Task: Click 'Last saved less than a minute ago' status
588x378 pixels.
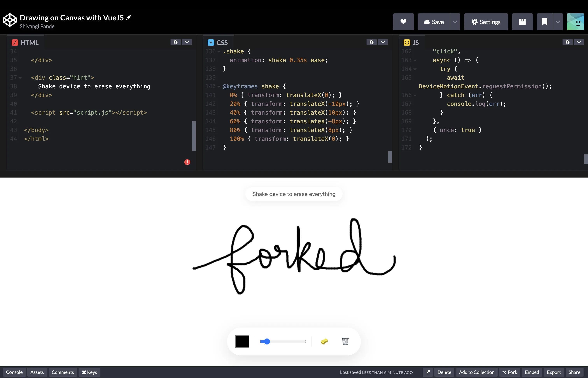Action: [376, 372]
